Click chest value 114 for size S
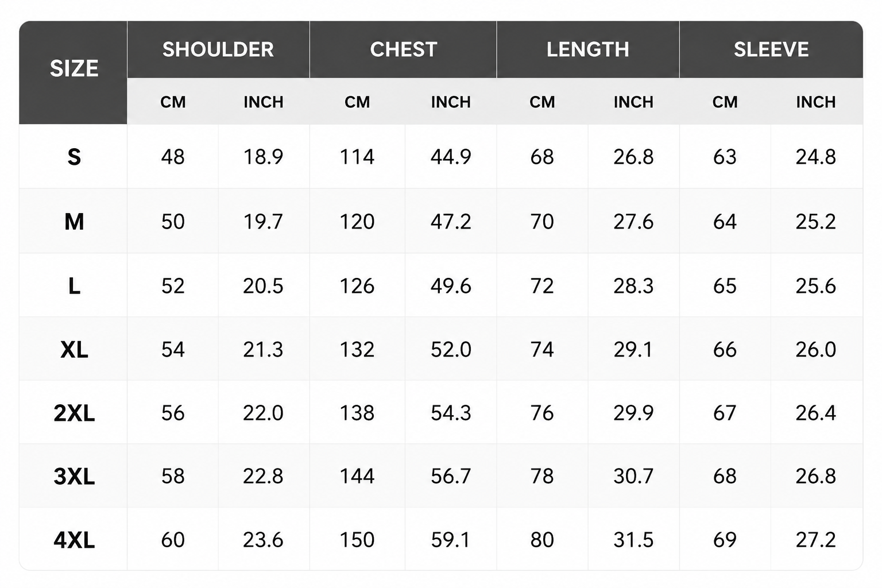This screenshot has height=588, width=882. 357,157
